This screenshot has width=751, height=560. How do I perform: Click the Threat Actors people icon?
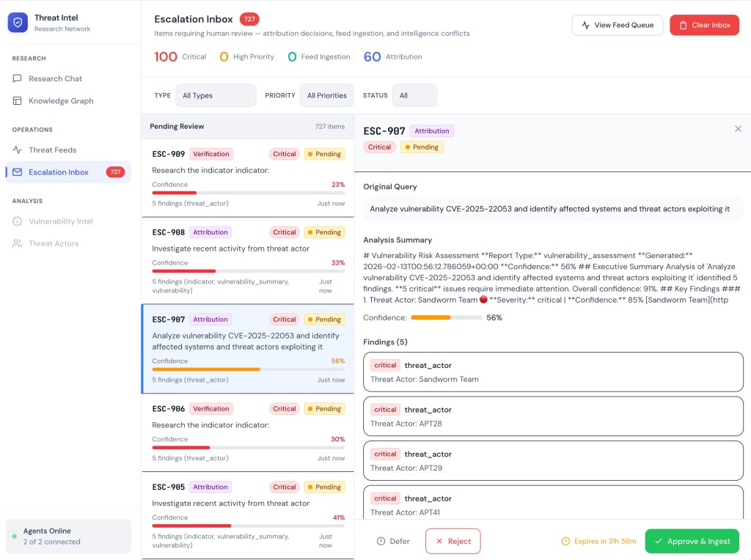point(17,243)
